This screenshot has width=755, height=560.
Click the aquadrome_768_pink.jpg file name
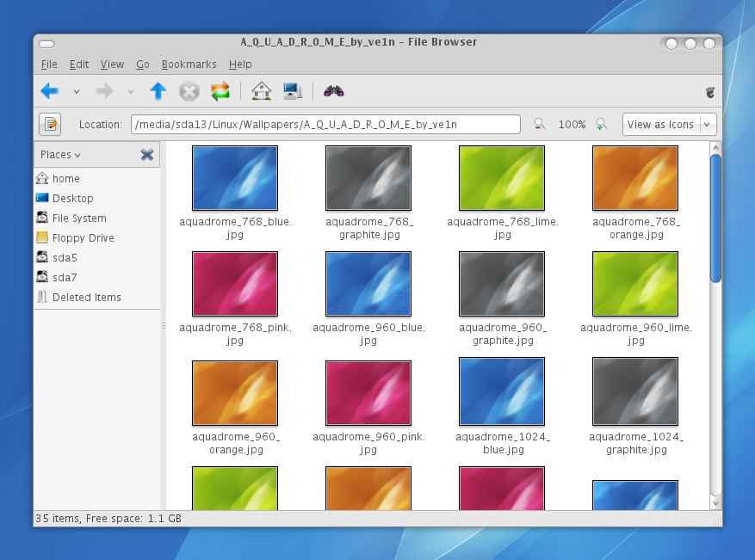(x=236, y=334)
